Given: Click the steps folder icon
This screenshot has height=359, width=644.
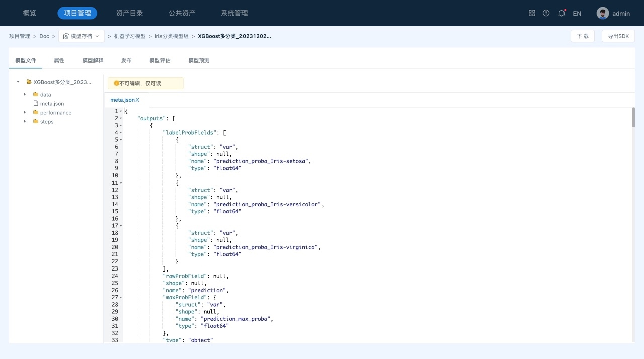Looking at the screenshot, I should point(36,122).
